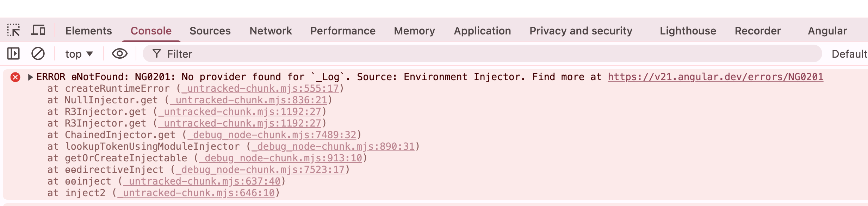Switch to the Angular tab
This screenshot has width=868, height=206.
827,31
